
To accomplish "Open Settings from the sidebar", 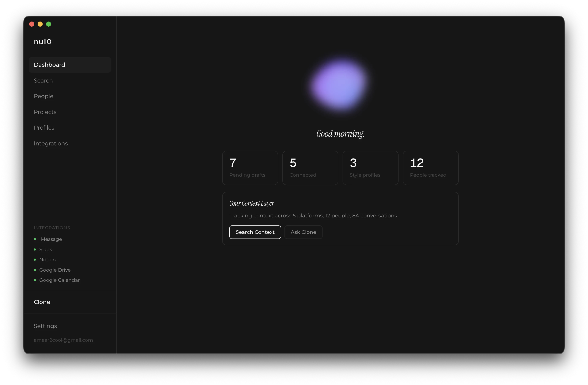I will tap(45, 326).
